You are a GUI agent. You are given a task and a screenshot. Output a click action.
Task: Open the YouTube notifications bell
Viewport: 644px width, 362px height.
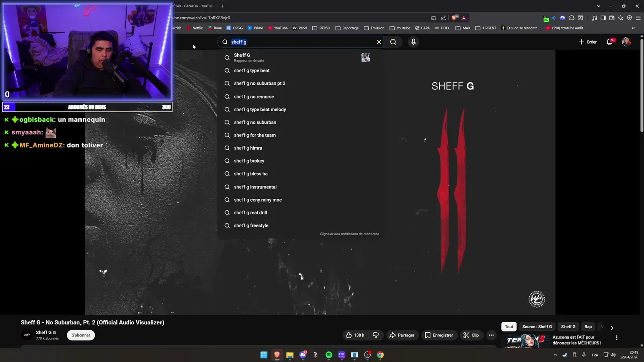tap(610, 42)
